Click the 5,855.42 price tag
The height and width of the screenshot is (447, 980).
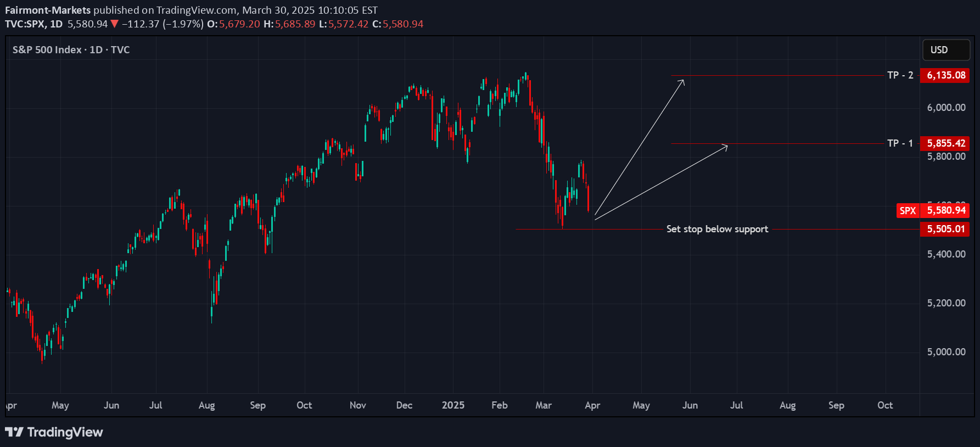(945, 143)
